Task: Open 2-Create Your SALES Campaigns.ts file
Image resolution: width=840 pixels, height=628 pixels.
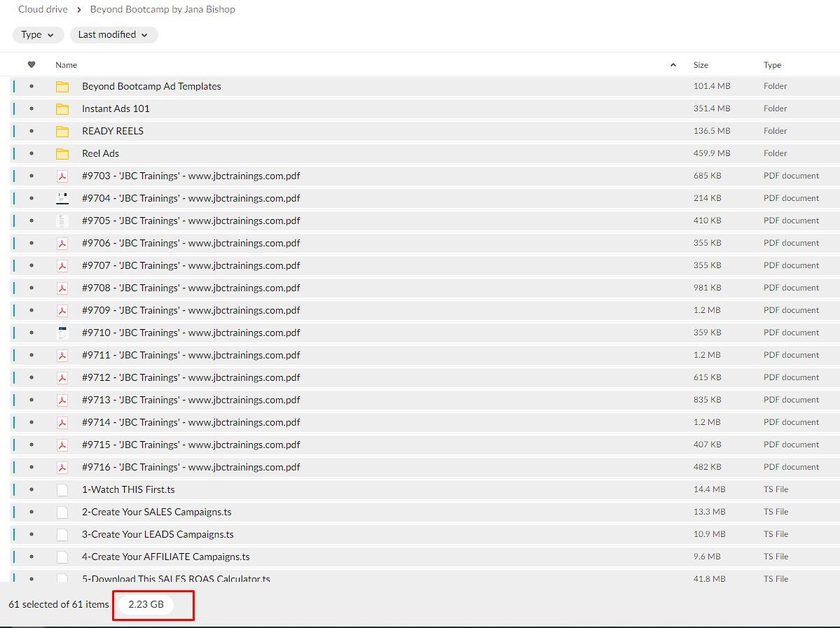Action: (156, 512)
